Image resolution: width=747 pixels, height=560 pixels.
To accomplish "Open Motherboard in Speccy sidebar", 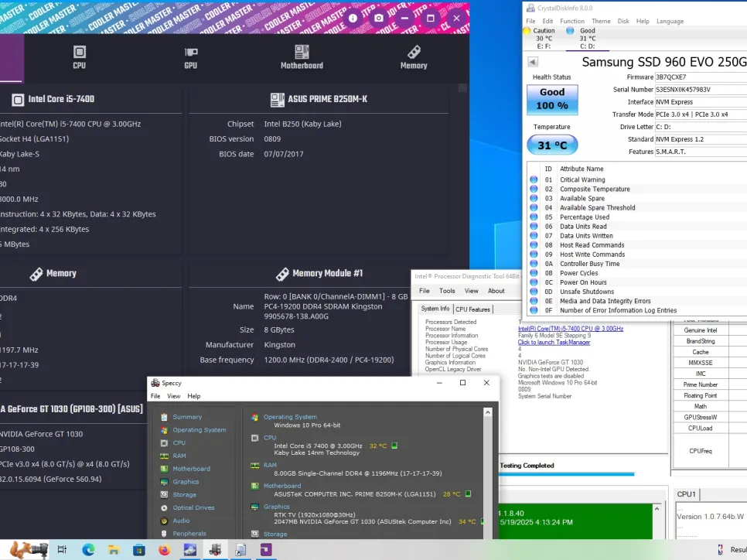I will click(191, 469).
